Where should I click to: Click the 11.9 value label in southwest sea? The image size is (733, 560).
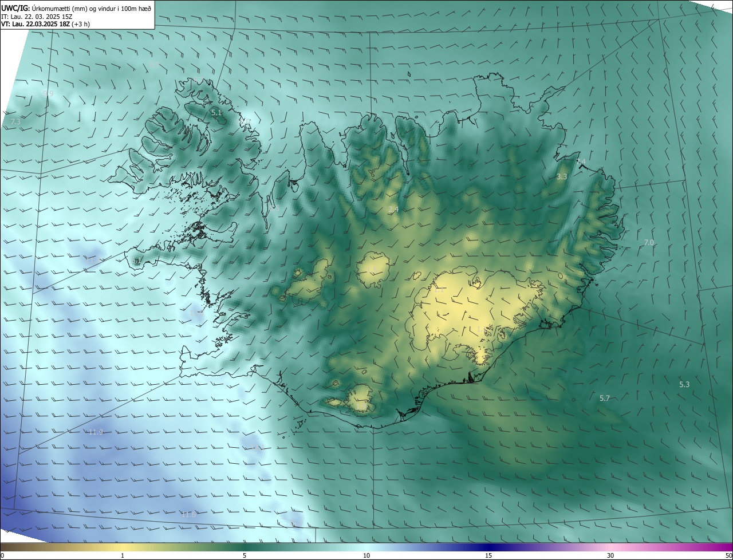click(96, 432)
